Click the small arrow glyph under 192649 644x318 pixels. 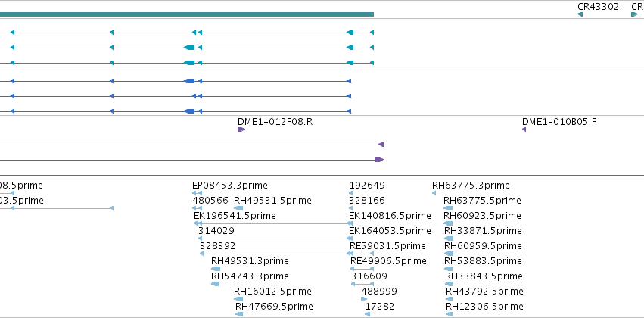pyautogui.click(x=350, y=192)
